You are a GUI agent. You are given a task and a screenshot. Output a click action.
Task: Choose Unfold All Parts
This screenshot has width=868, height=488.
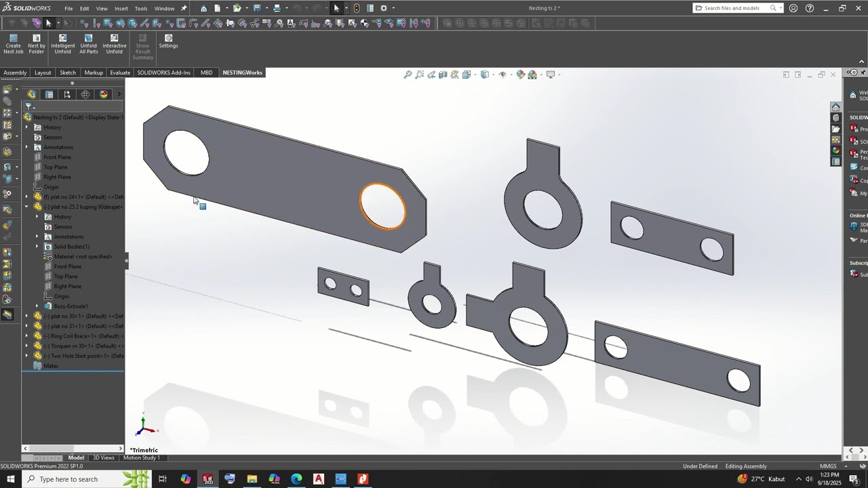pos(88,43)
